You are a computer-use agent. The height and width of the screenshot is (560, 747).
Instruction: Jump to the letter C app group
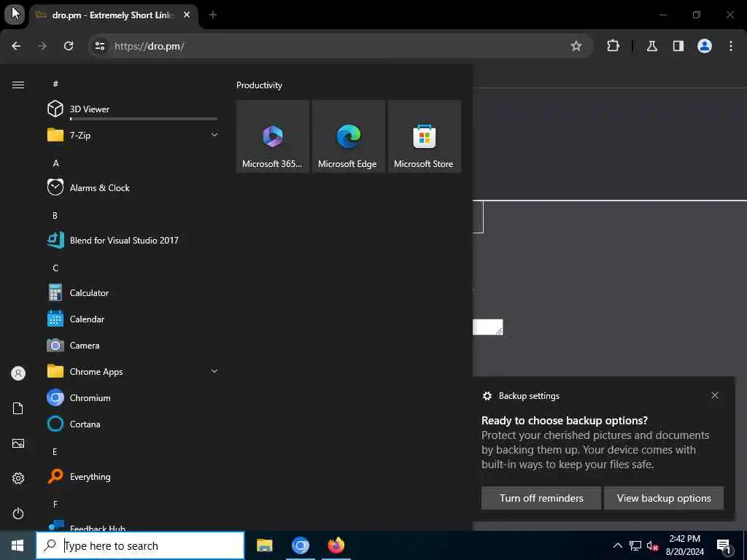[55, 268]
